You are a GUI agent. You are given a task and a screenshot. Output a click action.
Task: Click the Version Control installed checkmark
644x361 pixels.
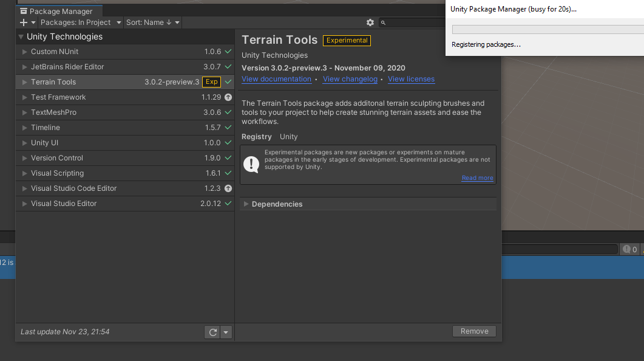click(228, 158)
